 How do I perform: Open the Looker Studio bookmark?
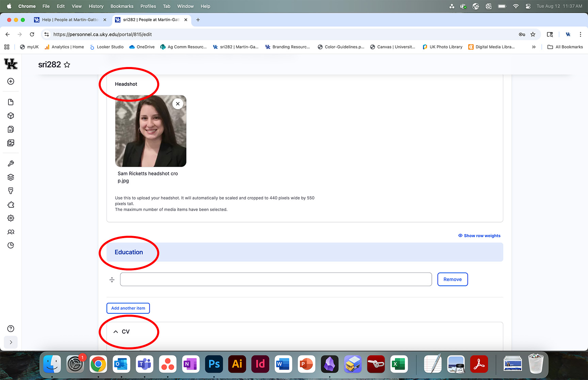107,47
